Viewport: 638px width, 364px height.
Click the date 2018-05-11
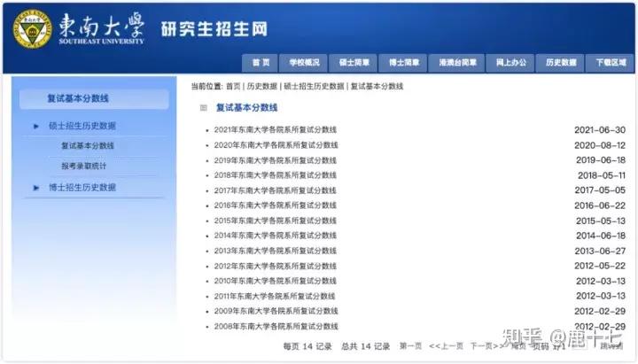(602, 175)
